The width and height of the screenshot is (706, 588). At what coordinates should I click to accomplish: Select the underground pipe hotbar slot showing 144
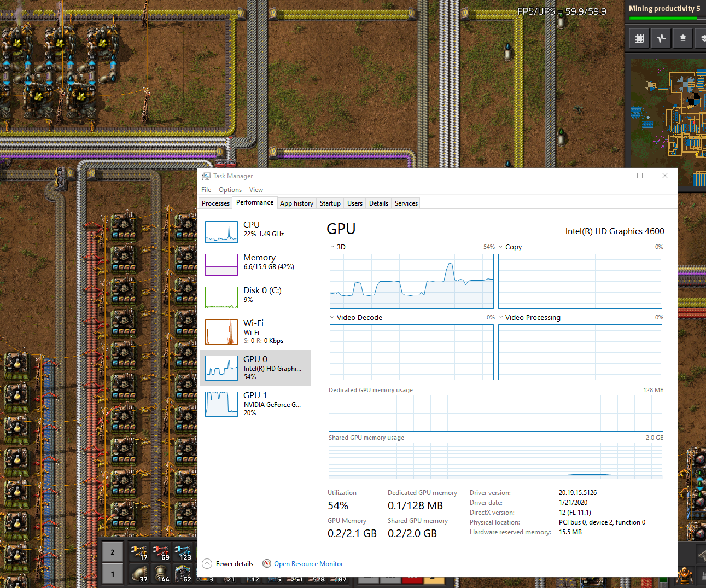coord(160,574)
